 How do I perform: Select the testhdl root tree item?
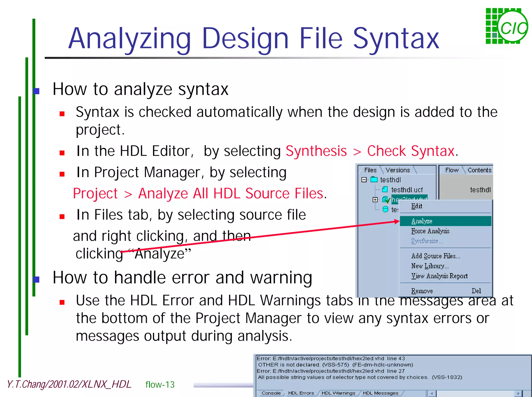[390, 180]
